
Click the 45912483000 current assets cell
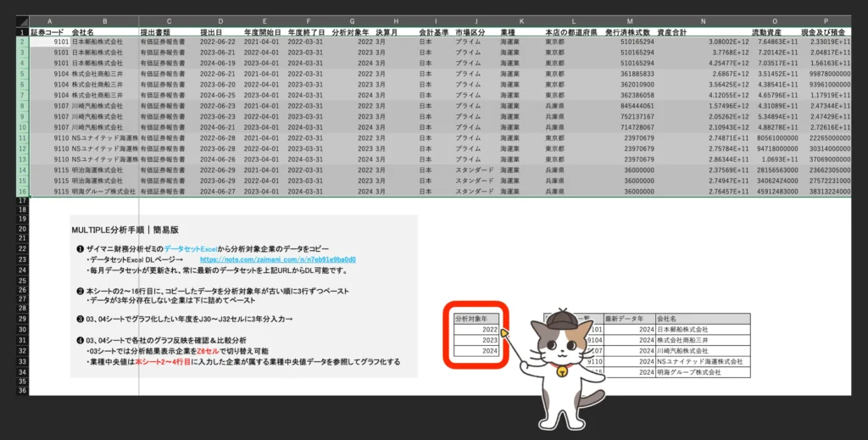pos(775,192)
